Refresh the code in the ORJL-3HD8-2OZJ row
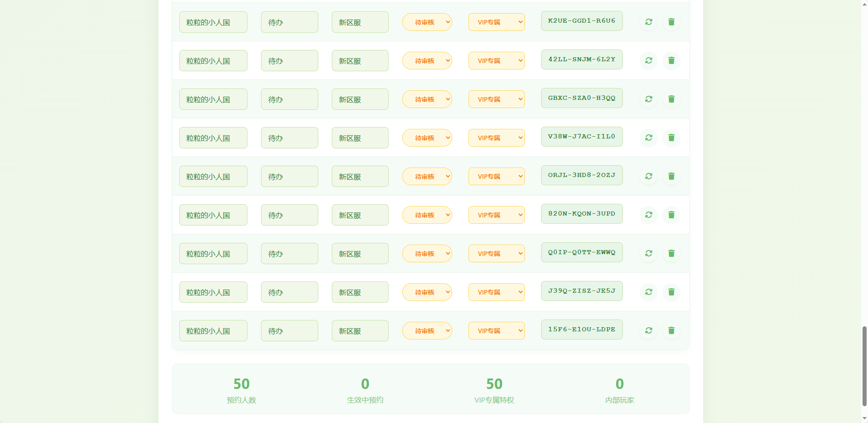868x423 pixels. 649,176
